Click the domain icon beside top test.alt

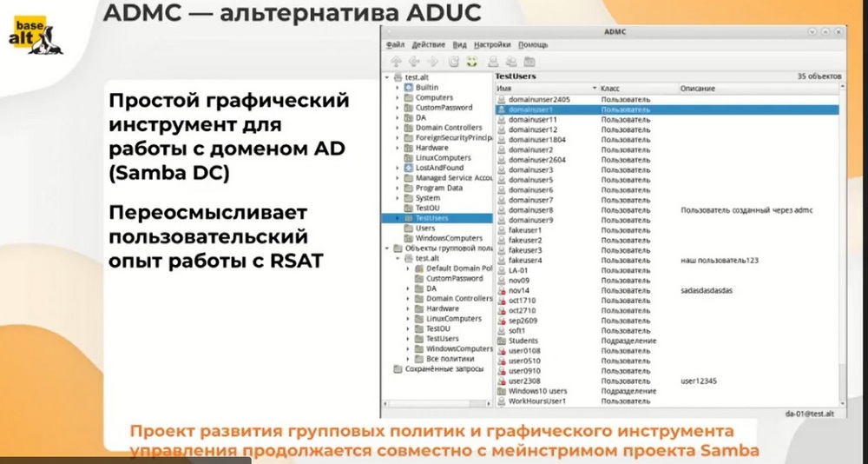pos(398,77)
